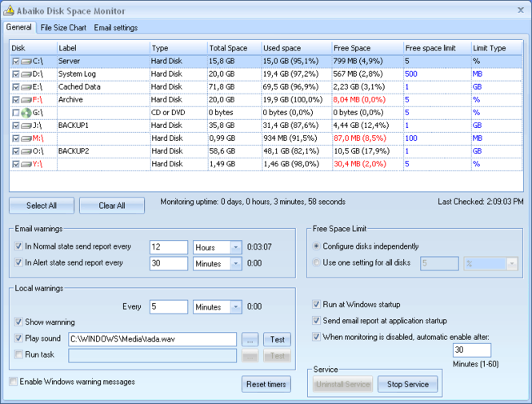Open the Hours dropdown for Normal state
Image resolution: width=532 pixels, height=404 pixels.
pos(236,247)
